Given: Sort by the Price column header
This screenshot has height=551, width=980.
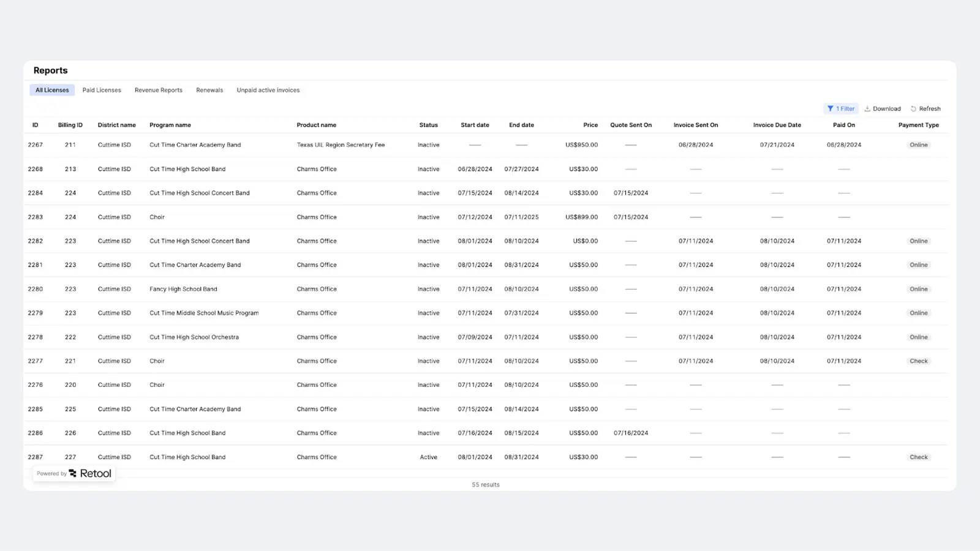Looking at the screenshot, I should coord(590,125).
